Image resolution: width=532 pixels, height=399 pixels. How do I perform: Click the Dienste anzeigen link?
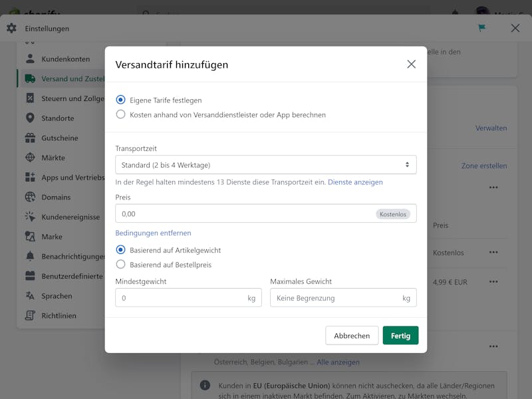tap(355, 182)
